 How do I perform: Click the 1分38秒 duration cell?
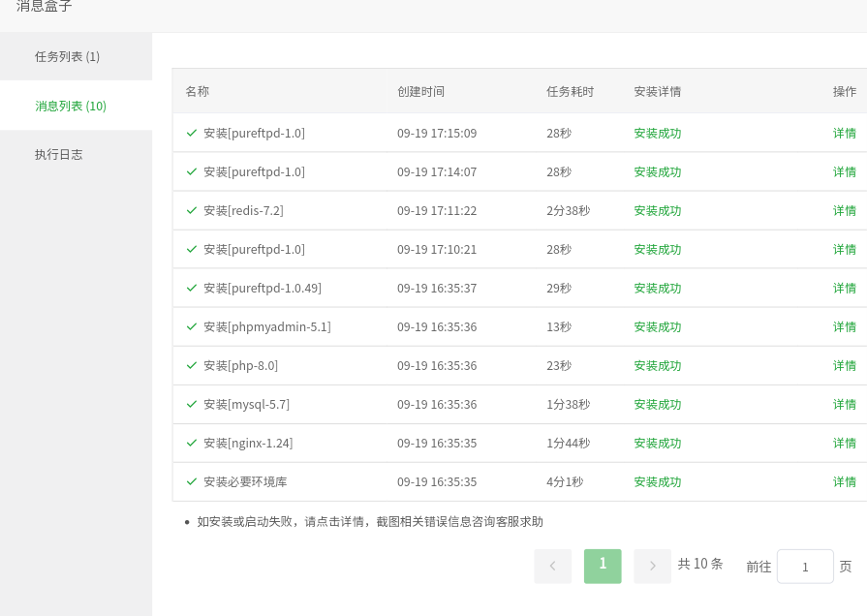click(568, 404)
